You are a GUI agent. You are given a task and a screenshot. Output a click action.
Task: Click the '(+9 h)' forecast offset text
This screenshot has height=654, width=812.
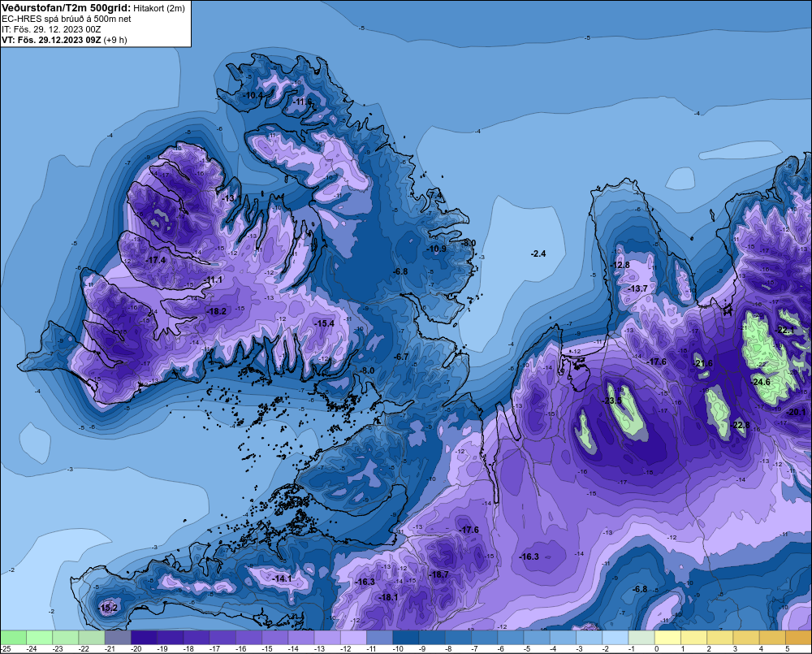click(115, 40)
